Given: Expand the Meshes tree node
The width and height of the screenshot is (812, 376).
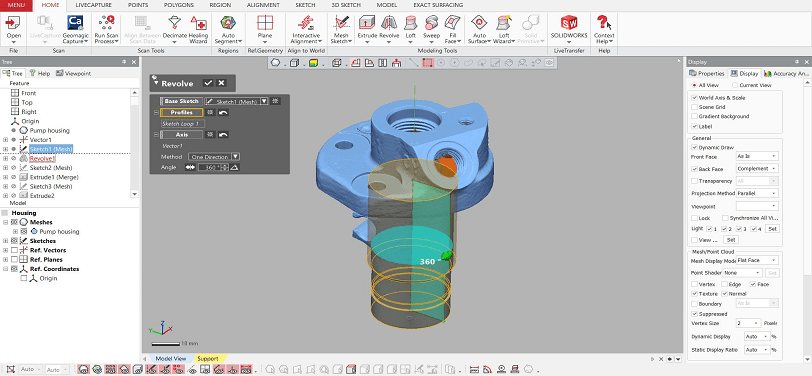Looking at the screenshot, I should click(x=6, y=222).
